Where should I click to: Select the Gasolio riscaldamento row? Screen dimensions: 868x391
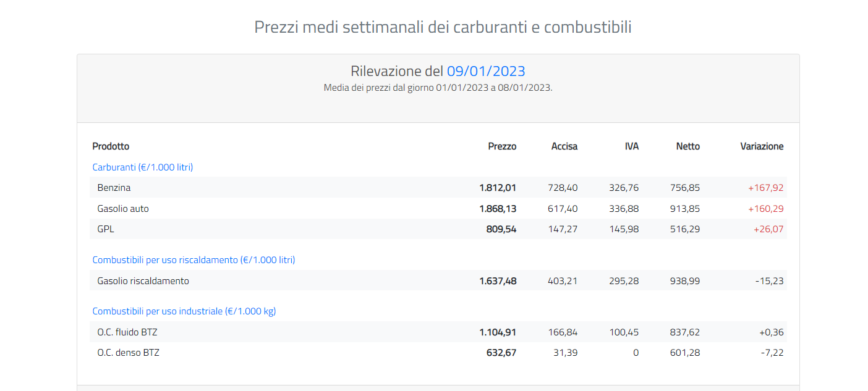[x=438, y=281]
